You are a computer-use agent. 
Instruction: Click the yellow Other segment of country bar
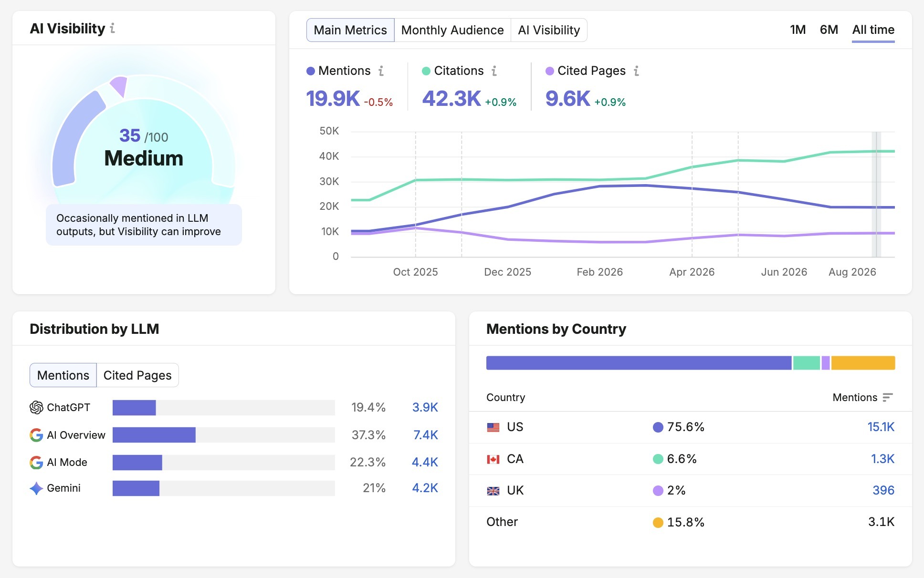(863, 363)
